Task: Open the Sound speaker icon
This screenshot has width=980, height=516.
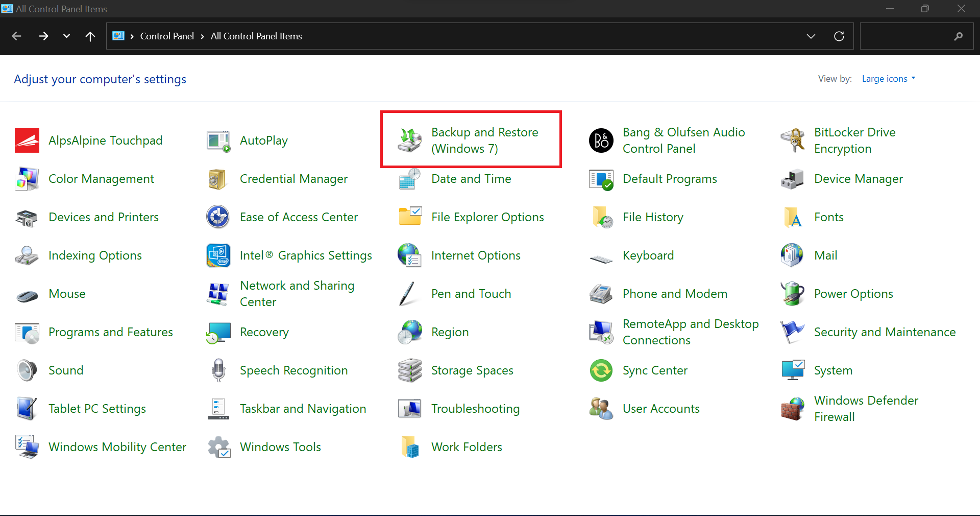Action: point(27,370)
